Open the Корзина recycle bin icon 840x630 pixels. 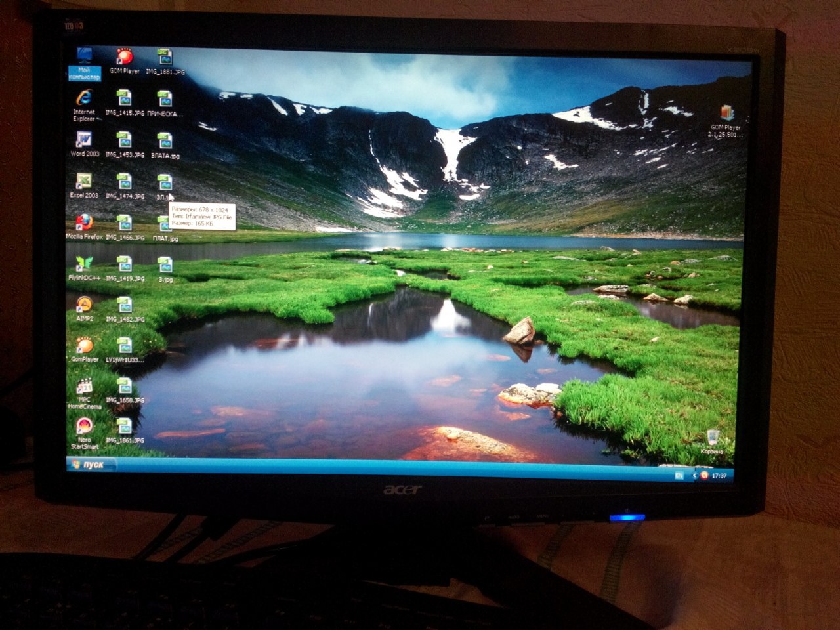point(712,438)
